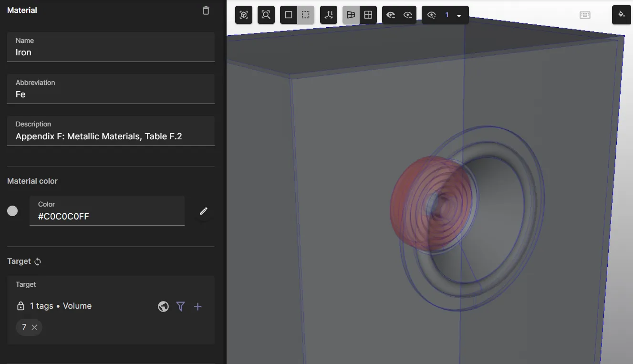
Task: Click the second eye visibility icon
Action: (x=408, y=15)
